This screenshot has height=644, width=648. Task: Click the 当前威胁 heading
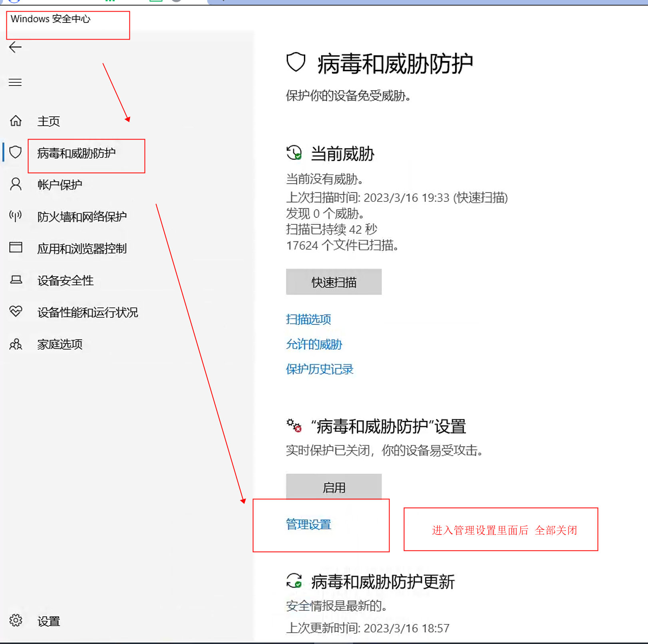(x=342, y=154)
